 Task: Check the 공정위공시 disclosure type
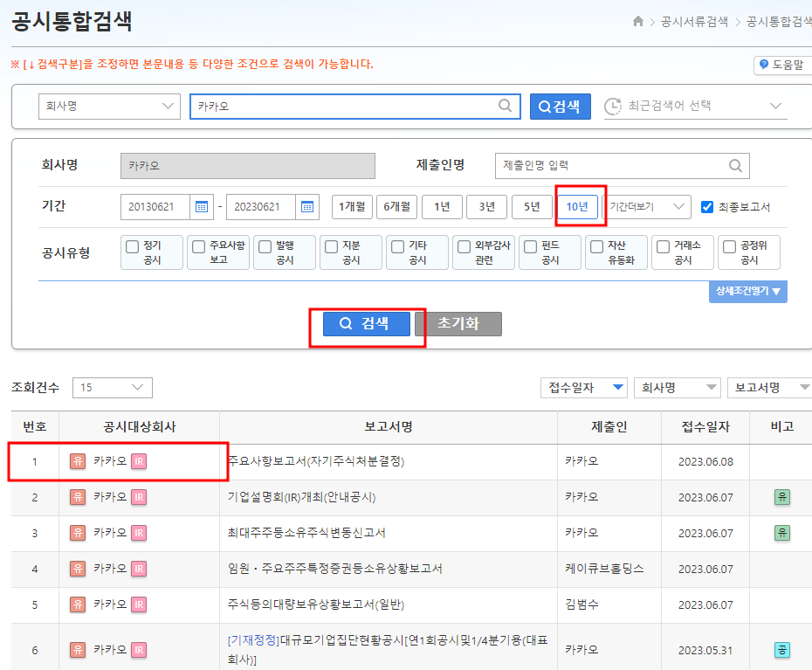(x=729, y=246)
